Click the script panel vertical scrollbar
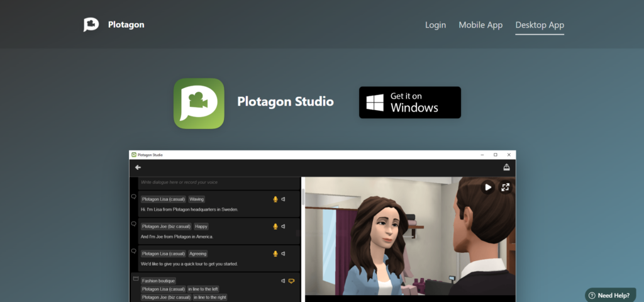644x302 pixels. pyautogui.click(x=303, y=197)
